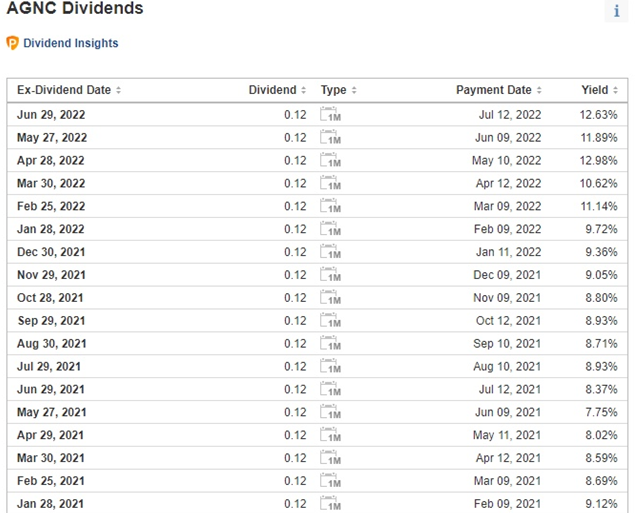
Task: Click the 1M type icon for Jun 29, 2021
Action: [330, 389]
